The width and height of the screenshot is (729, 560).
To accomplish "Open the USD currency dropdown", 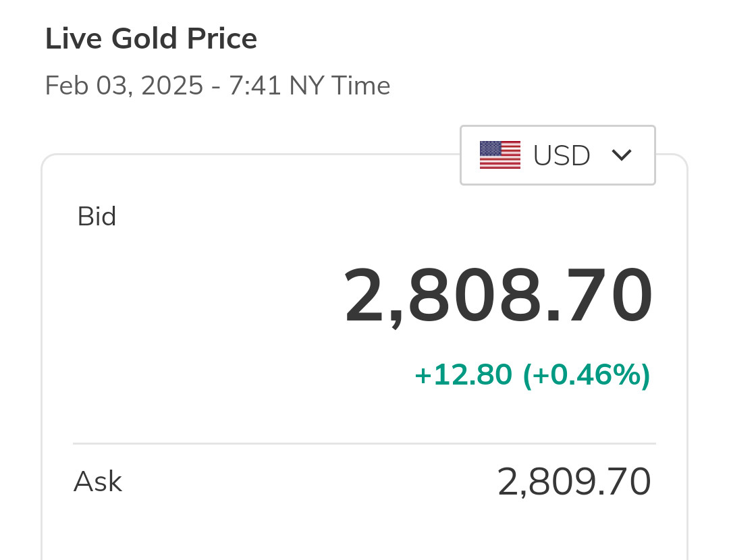I will 558,155.
